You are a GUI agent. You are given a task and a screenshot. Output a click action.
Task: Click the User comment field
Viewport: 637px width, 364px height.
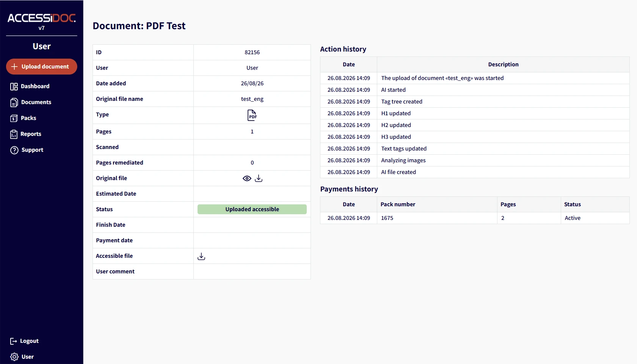pyautogui.click(x=252, y=271)
